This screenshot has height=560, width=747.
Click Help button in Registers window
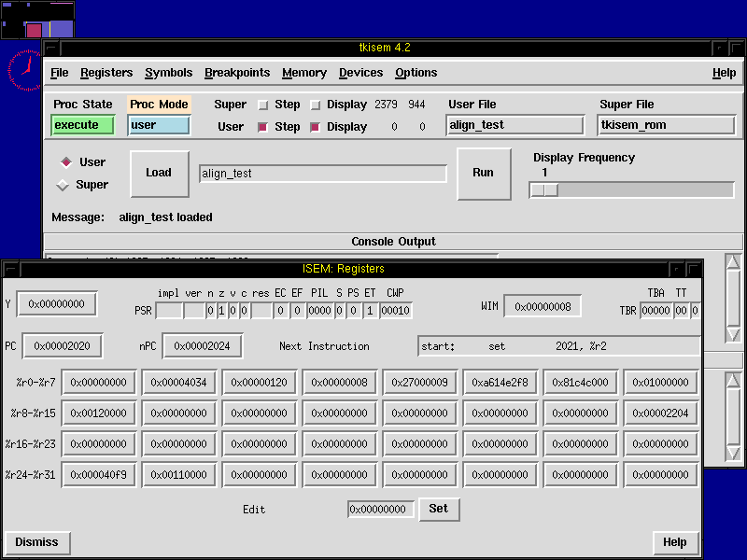click(675, 542)
